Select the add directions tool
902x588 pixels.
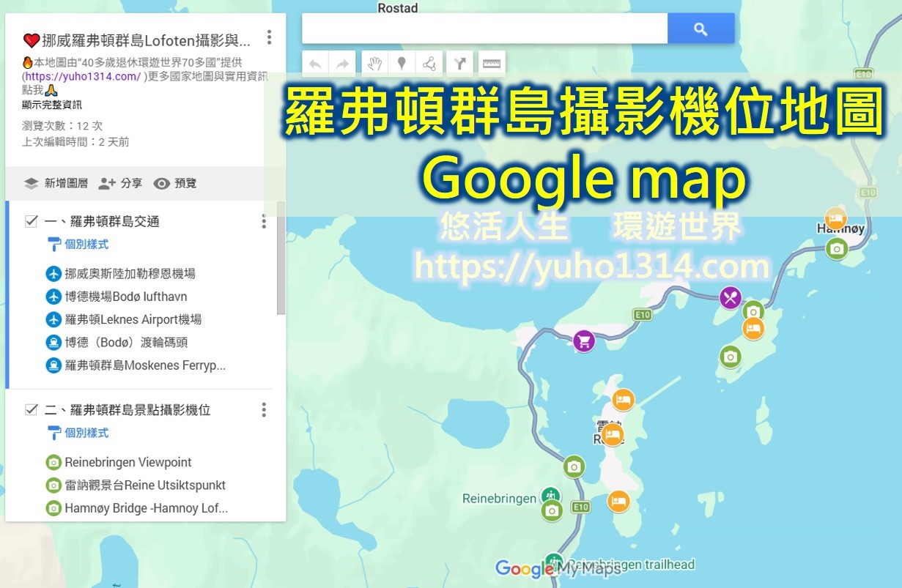[x=460, y=64]
